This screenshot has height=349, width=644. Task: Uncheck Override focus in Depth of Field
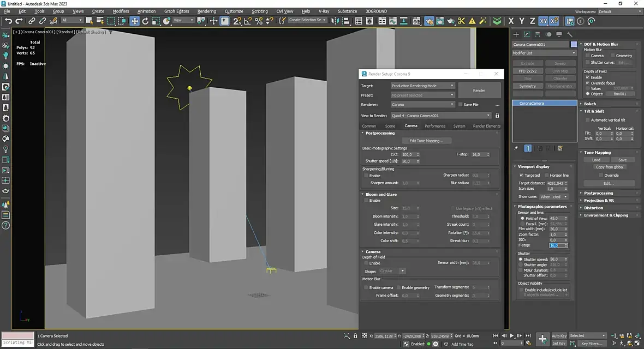[587, 83]
